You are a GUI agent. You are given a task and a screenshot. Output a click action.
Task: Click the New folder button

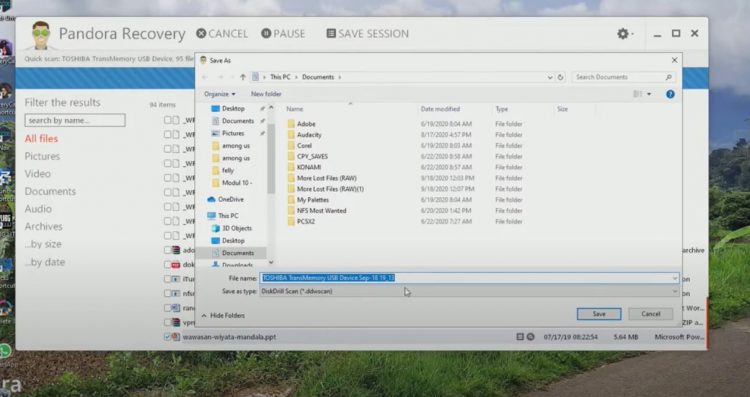pyautogui.click(x=266, y=94)
